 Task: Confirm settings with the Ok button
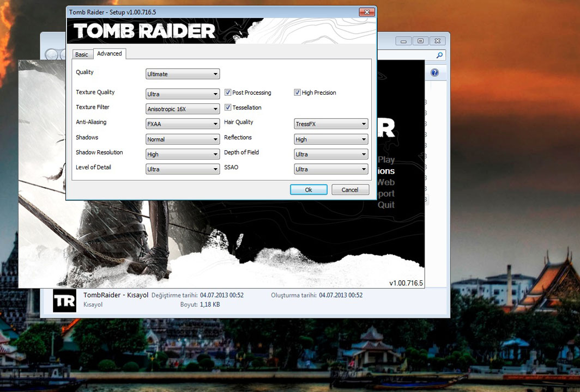click(309, 189)
